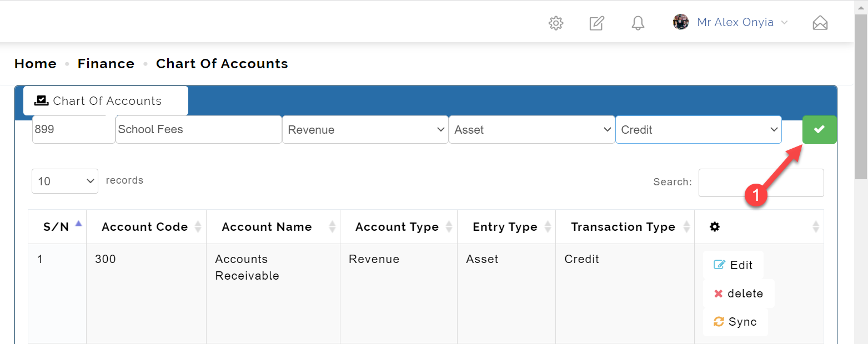Click account code field containing 899
The image size is (868, 344).
(x=73, y=129)
